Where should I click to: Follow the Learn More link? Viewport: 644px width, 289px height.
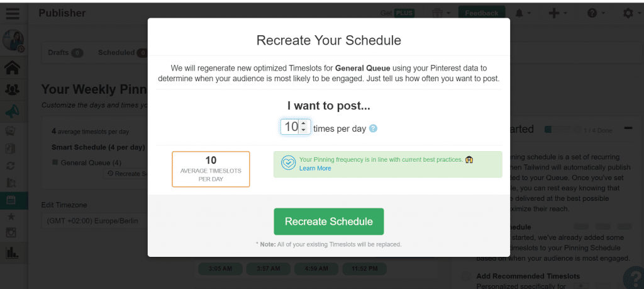coord(315,168)
